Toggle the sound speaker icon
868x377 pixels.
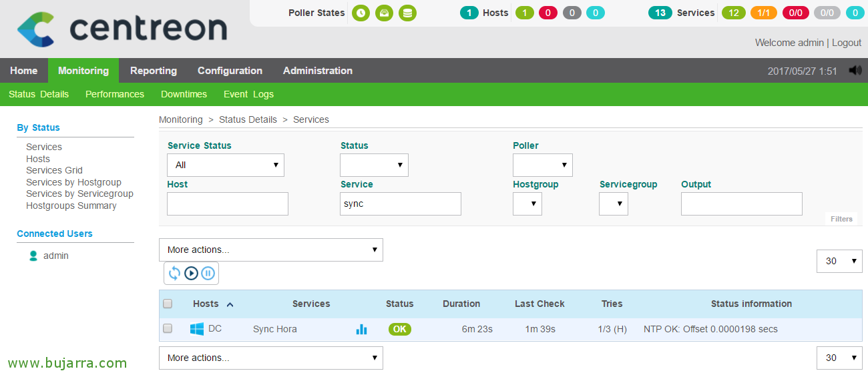click(855, 70)
